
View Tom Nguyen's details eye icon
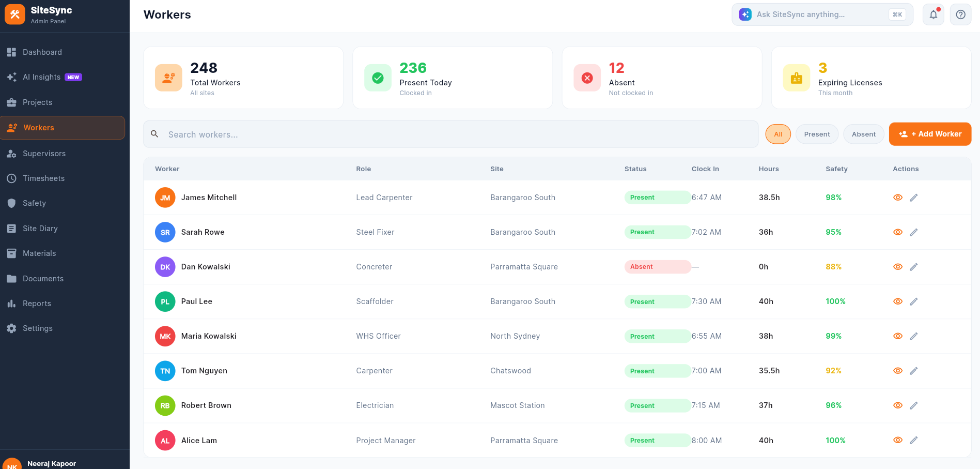898,371
